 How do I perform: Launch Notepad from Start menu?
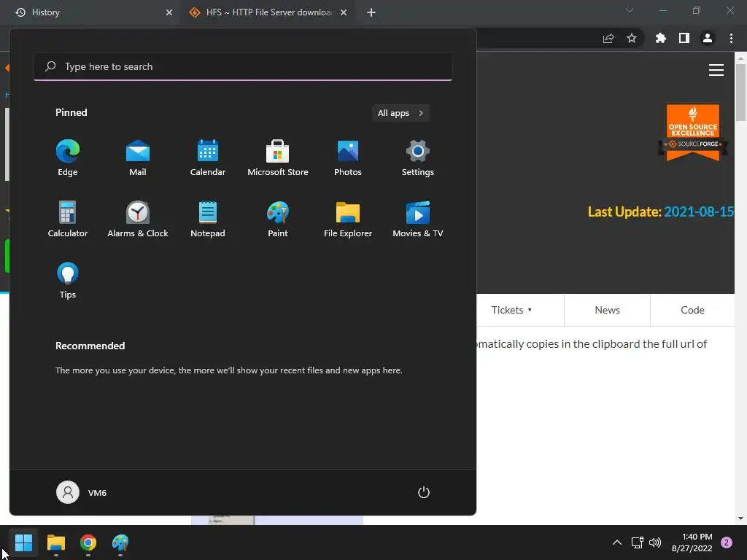click(208, 219)
